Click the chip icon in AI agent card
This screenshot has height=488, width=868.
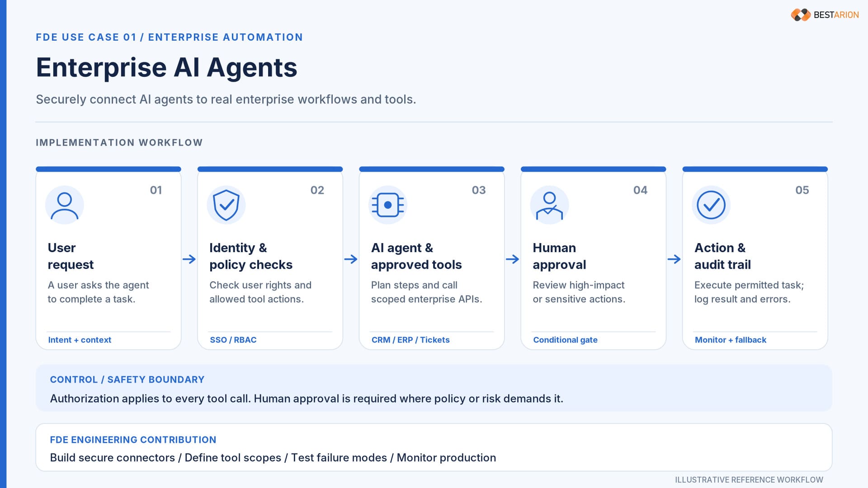pyautogui.click(x=388, y=205)
